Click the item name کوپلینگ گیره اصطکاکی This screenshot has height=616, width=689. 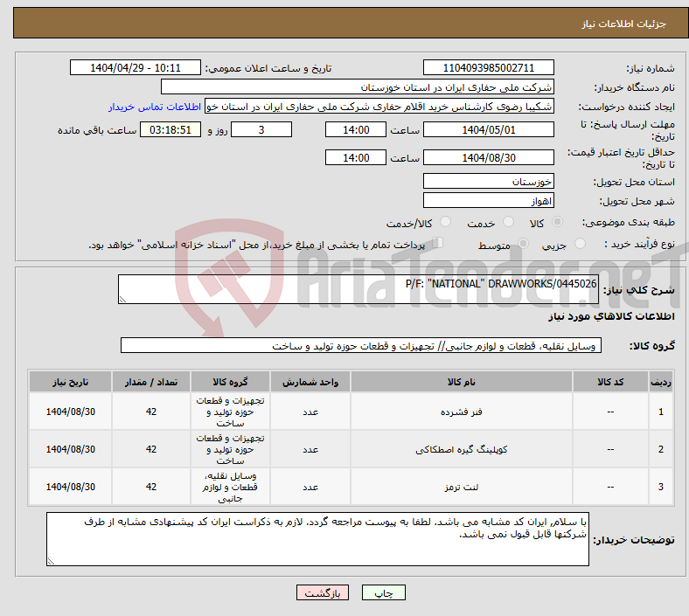462,450
